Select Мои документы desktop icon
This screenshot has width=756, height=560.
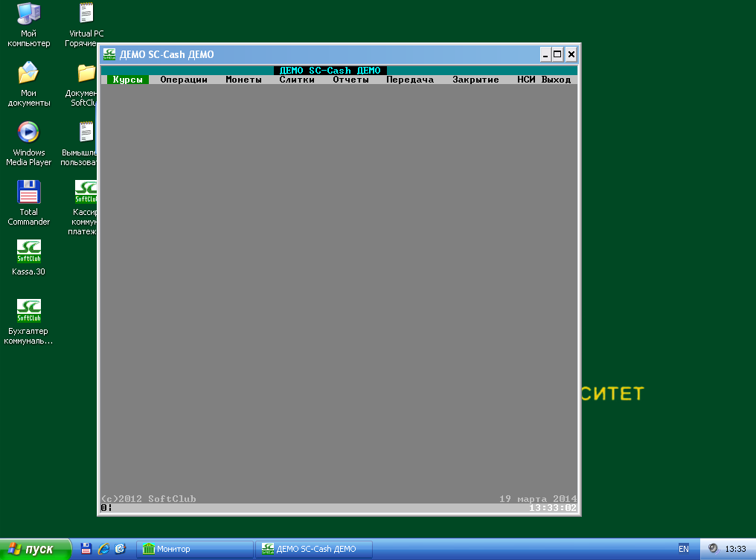(x=28, y=84)
